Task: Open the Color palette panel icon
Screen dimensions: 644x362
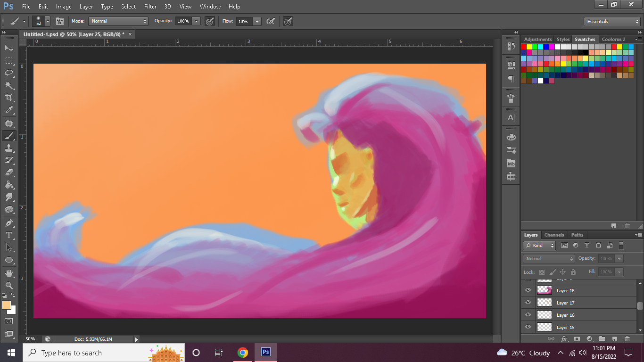Action: click(x=511, y=137)
